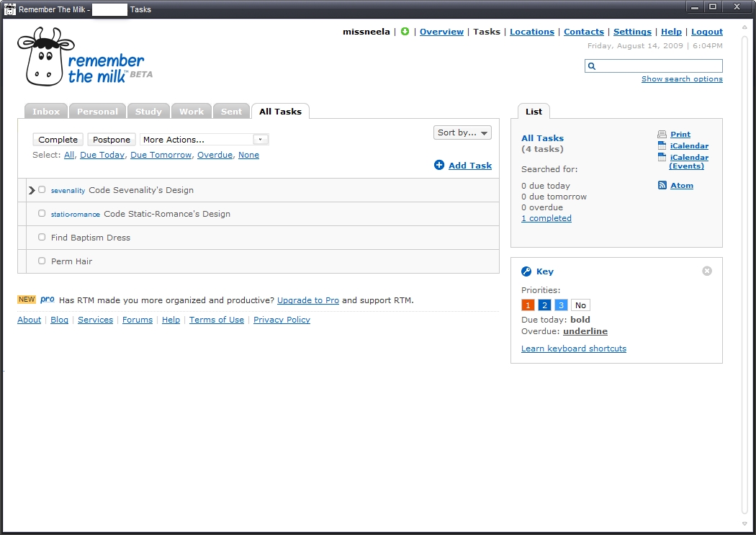Check the Code Sevenality's Design task

pyautogui.click(x=42, y=190)
